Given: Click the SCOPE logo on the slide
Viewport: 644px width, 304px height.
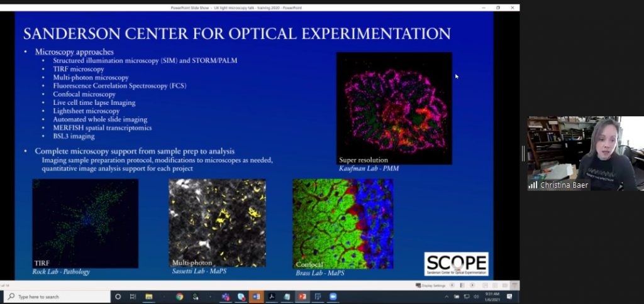Looking at the screenshot, I should (x=456, y=264).
